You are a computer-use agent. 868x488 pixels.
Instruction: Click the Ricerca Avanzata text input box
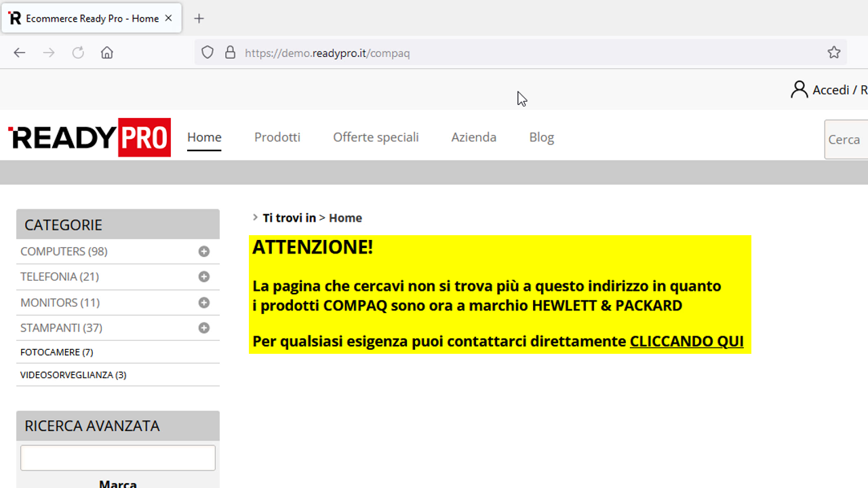118,458
